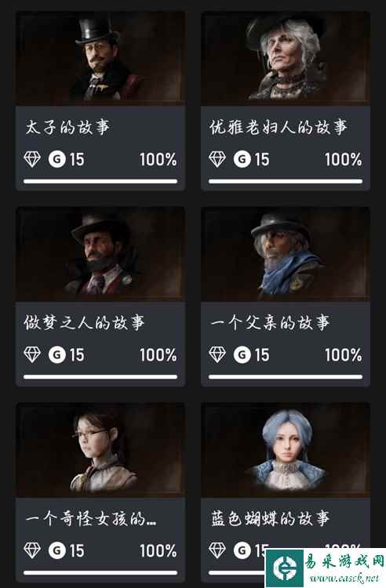Click G gamerscore icon under 太子的故事
Image resolution: width=386 pixels, height=588 pixels.
click(x=57, y=159)
